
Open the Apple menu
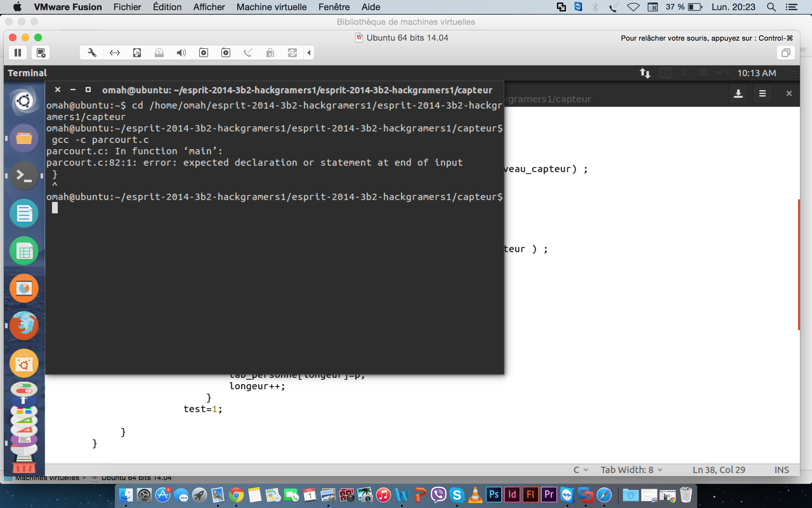click(17, 7)
